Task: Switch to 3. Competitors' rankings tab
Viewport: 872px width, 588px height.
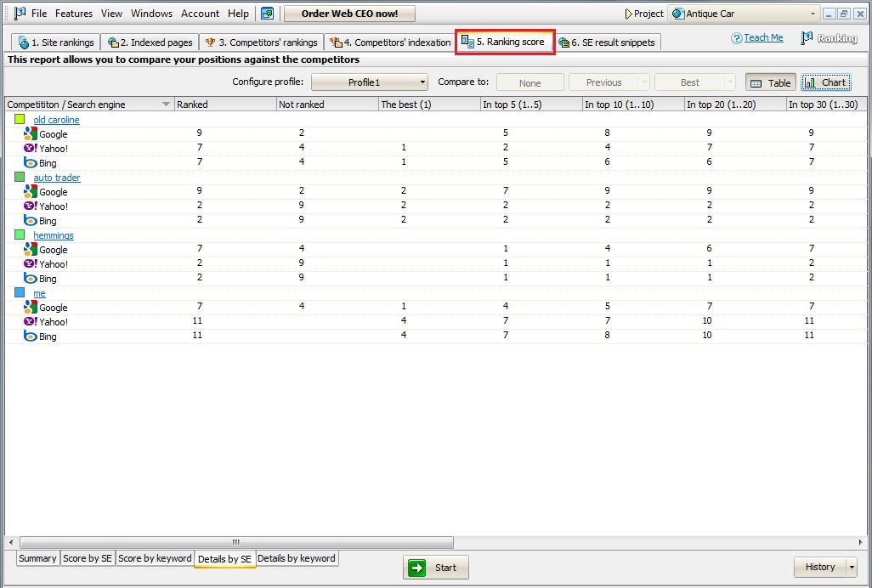Action: (262, 42)
